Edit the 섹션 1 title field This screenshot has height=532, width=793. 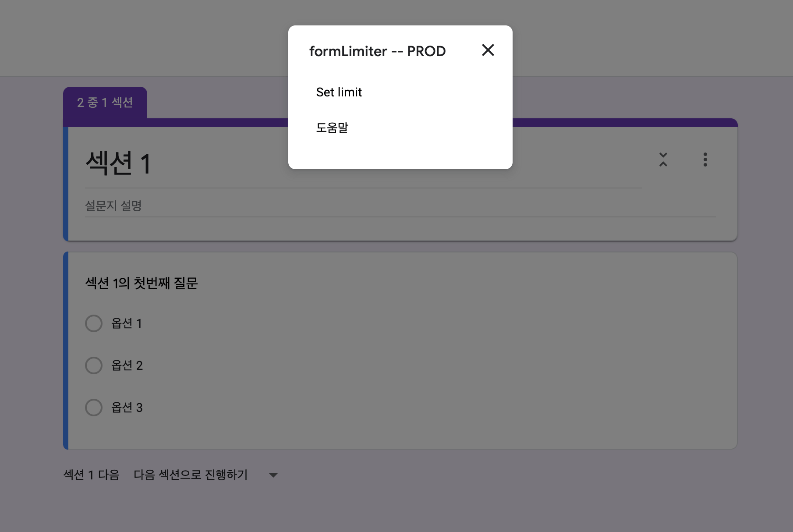click(x=363, y=163)
